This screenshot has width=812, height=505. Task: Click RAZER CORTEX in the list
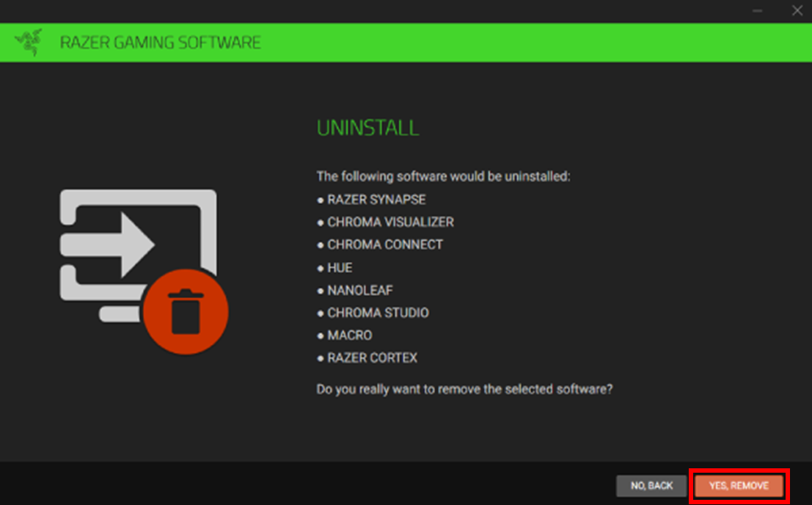pyautogui.click(x=372, y=358)
